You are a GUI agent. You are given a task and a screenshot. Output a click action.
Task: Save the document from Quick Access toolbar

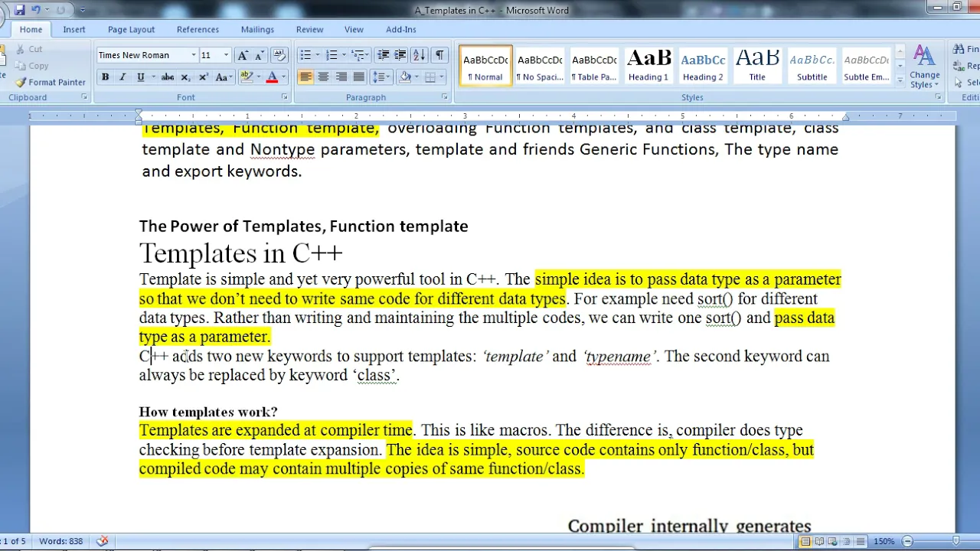pos(20,10)
